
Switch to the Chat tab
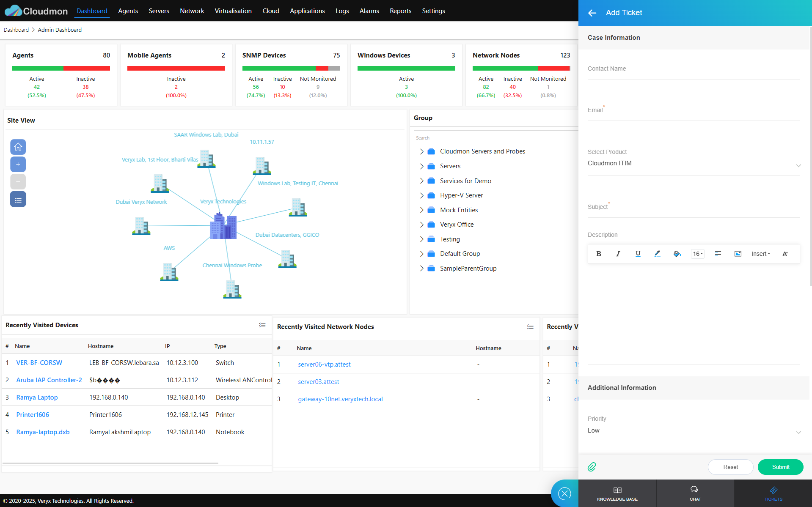[x=695, y=493]
